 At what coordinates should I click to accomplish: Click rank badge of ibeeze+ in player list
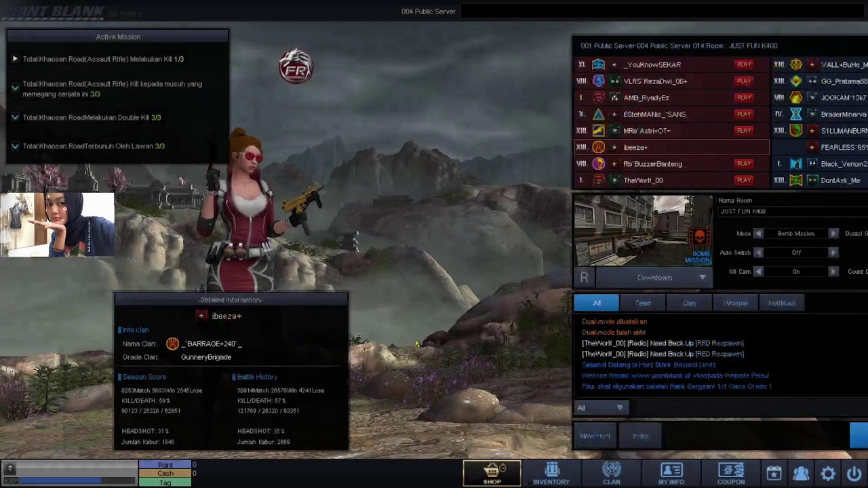pos(598,147)
